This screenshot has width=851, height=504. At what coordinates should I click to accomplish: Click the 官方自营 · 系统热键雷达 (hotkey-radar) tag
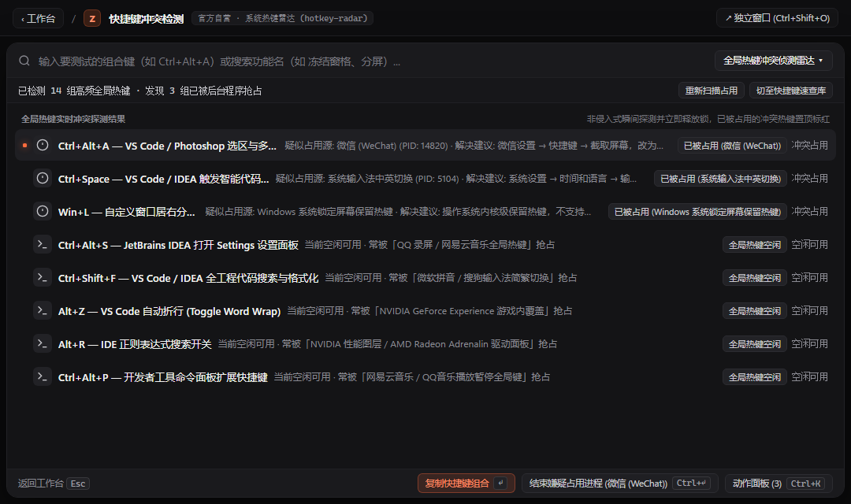pyautogui.click(x=282, y=18)
